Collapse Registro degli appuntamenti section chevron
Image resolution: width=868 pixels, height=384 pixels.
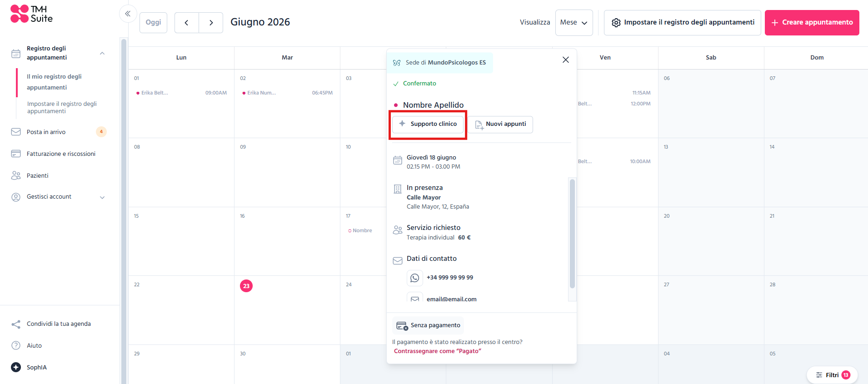click(x=102, y=53)
